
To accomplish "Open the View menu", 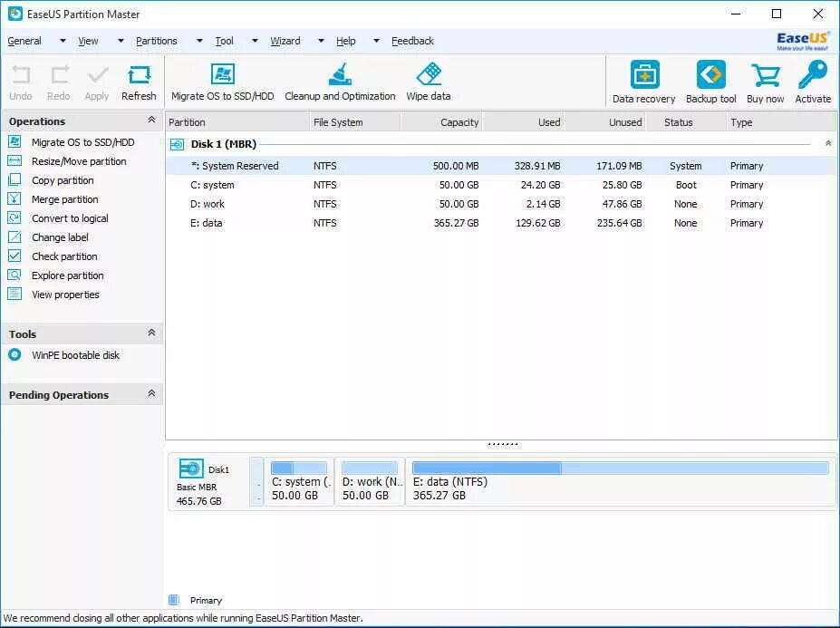I will (x=88, y=41).
